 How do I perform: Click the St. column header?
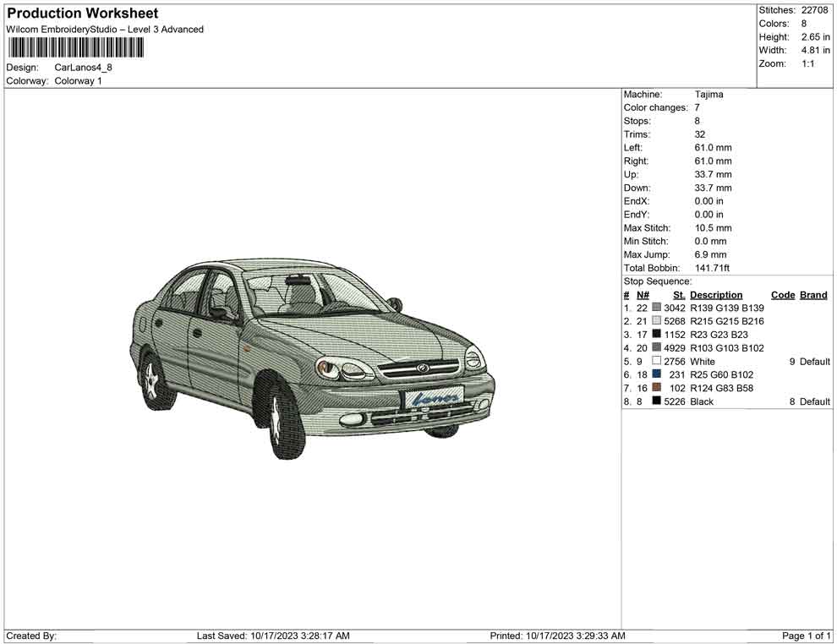[679, 295]
